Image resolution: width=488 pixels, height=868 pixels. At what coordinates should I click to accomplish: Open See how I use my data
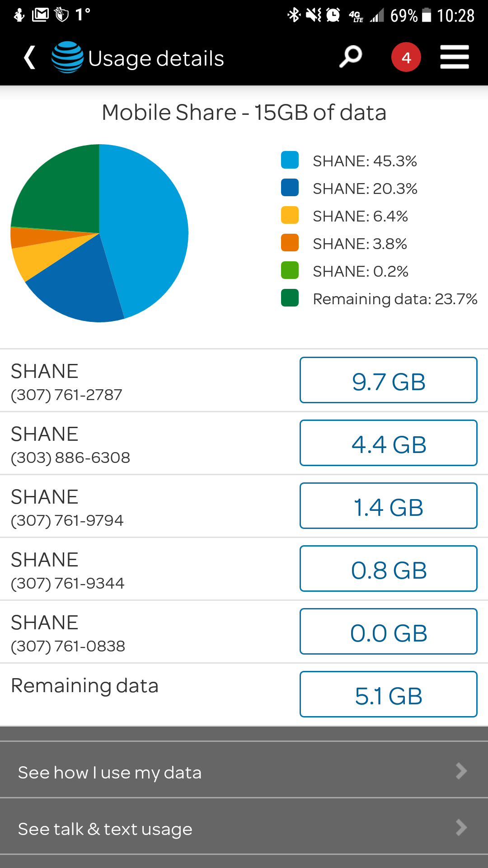[110, 772]
